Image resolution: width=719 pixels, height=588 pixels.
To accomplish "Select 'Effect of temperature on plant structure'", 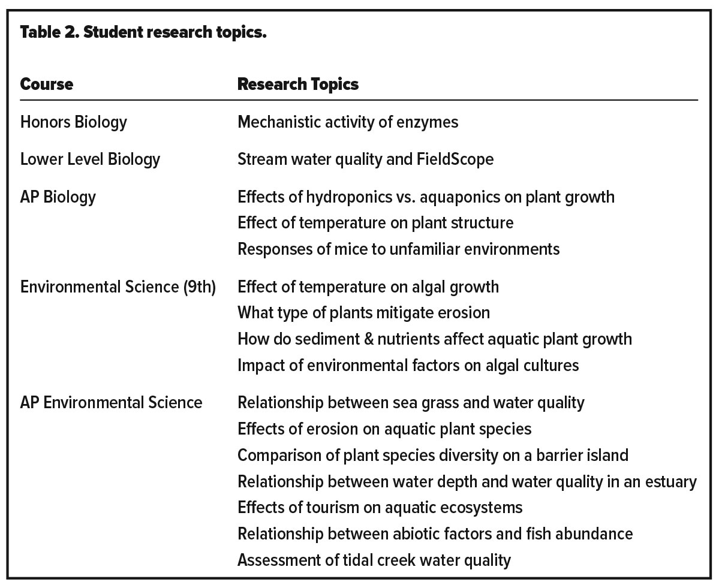I will click(375, 223).
